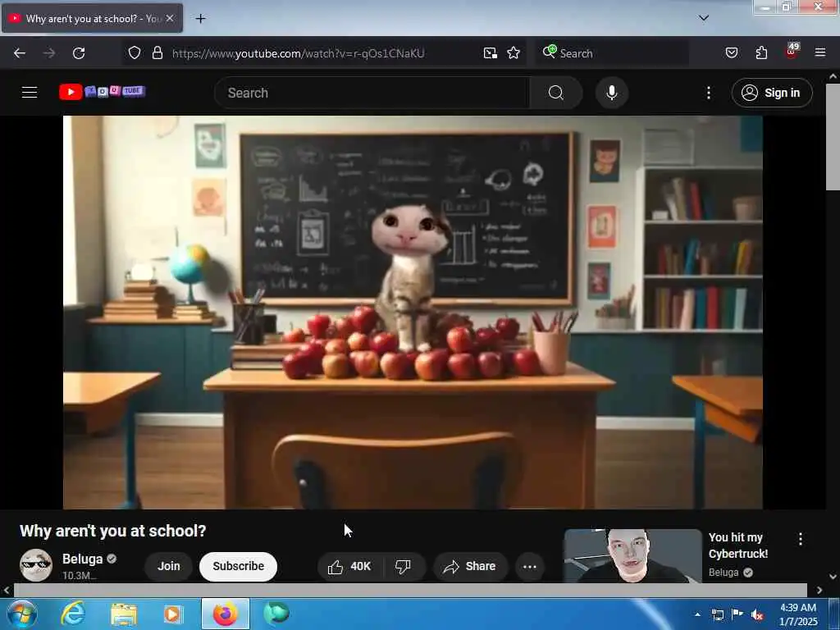Click the Firefox URL address field
This screenshot has height=630, width=840.
(x=323, y=53)
